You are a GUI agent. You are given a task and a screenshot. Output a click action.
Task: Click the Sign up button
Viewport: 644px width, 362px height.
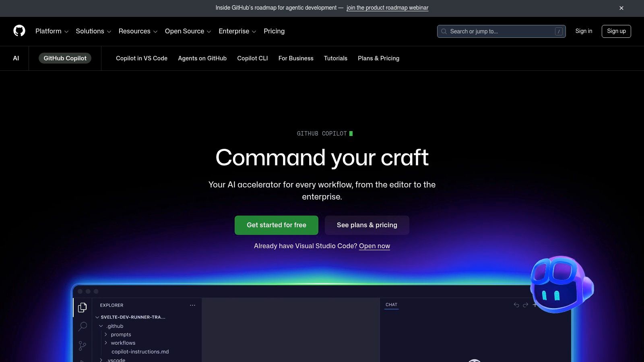(616, 31)
